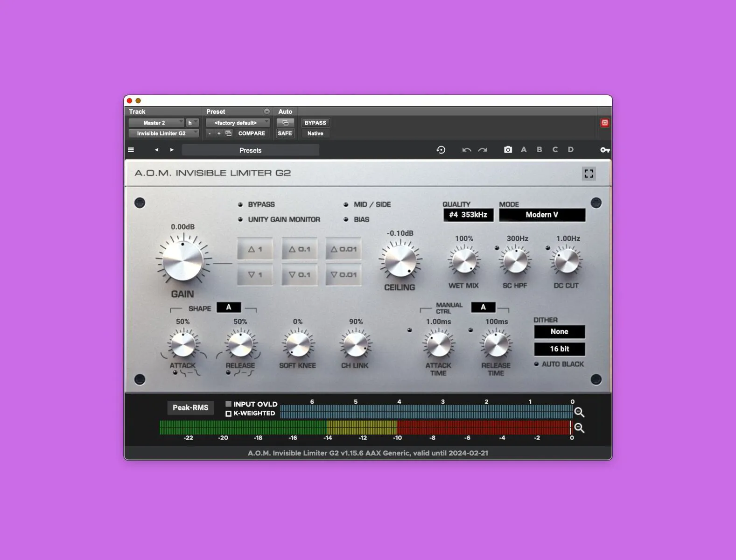Go to next preset arrow
This screenshot has height=560, width=736.
(x=172, y=150)
